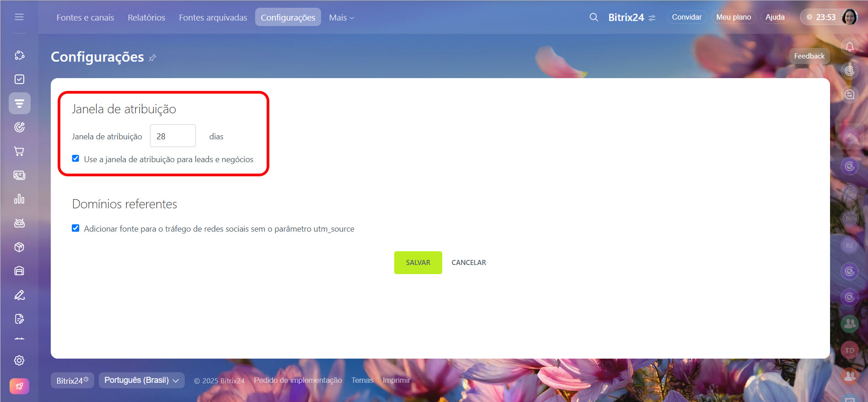Toggle social traffic utm_source checkbox
Image resolution: width=868 pixels, height=402 pixels.
point(76,228)
